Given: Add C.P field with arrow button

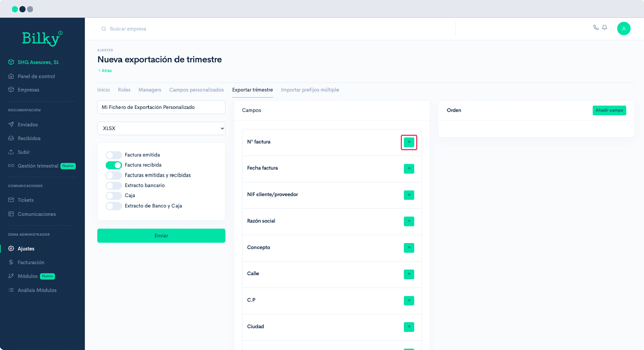Looking at the screenshot, I should (x=409, y=301).
